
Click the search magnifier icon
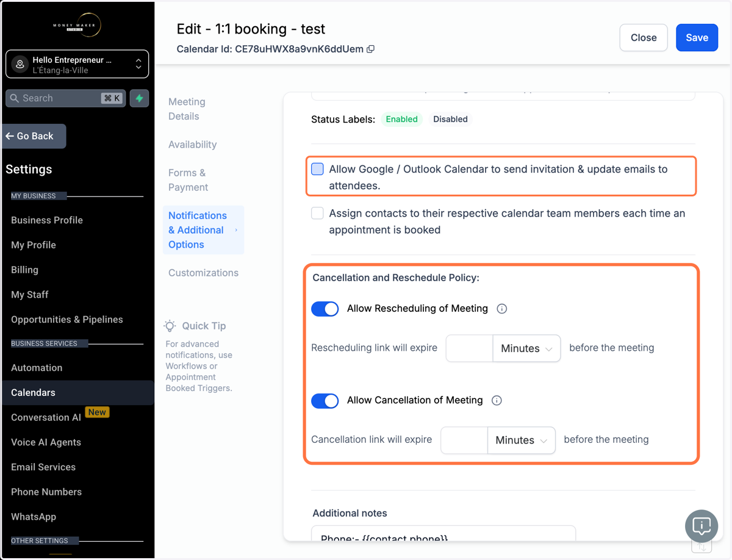(14, 98)
